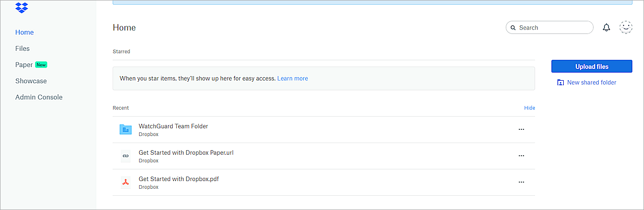644x210 pixels.
Task: Click the Dropbox logo icon
Action: tap(22, 8)
